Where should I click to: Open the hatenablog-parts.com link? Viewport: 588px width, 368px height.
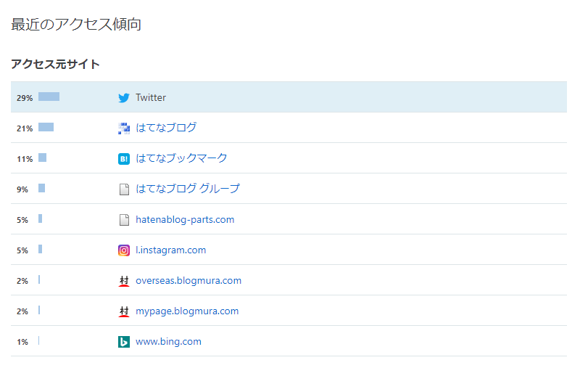185,220
